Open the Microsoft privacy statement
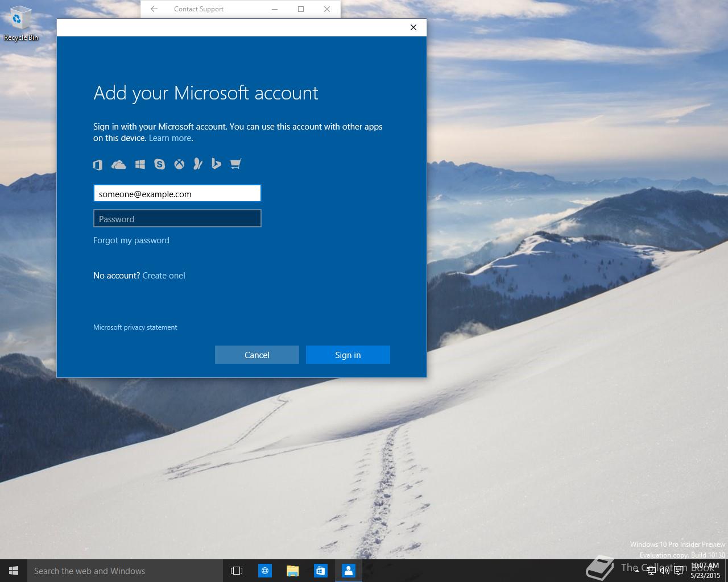Viewport: 728px width, 582px height. (135, 327)
